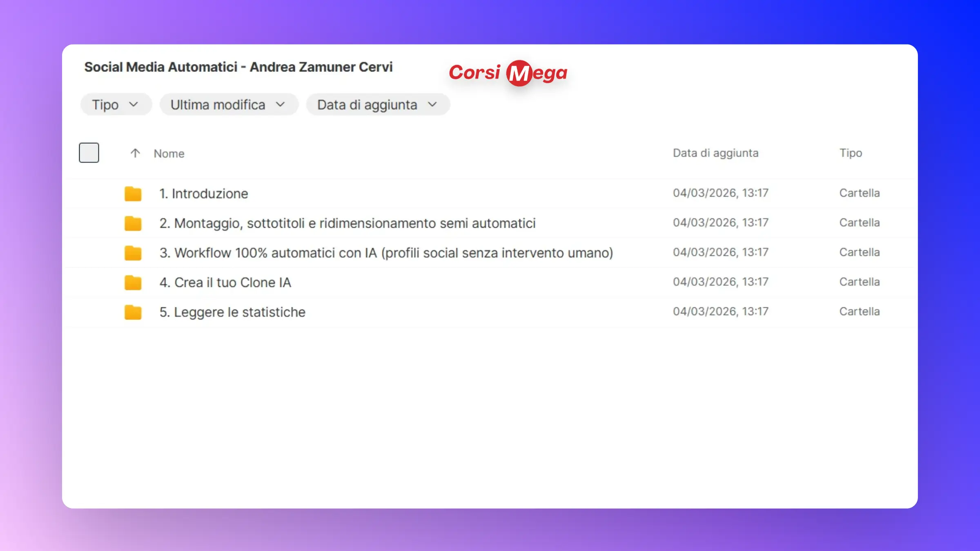Click the Corsi Mega logo
The height and width of the screenshot is (551, 980).
click(x=508, y=73)
